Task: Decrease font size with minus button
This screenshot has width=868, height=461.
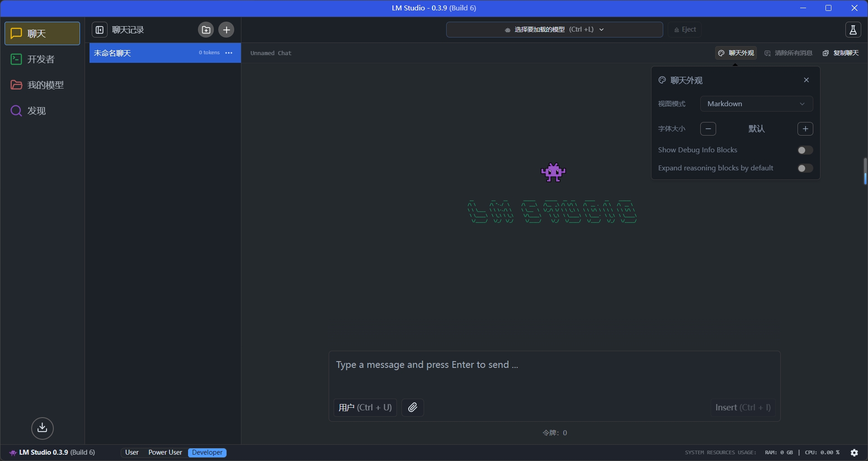Action: click(x=708, y=129)
